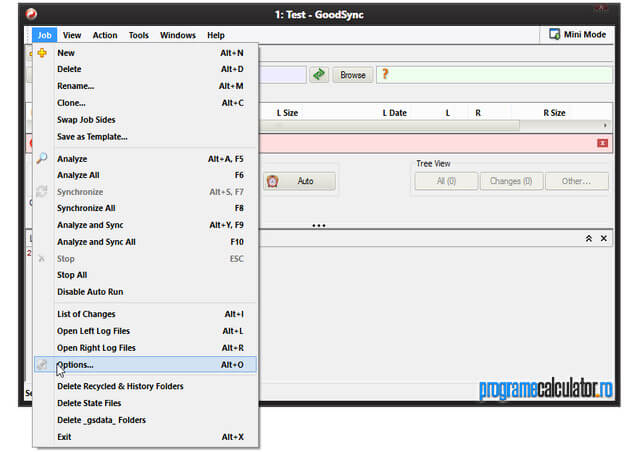640x452 pixels.
Task: Choose New from the Job menu
Action: [x=146, y=53]
